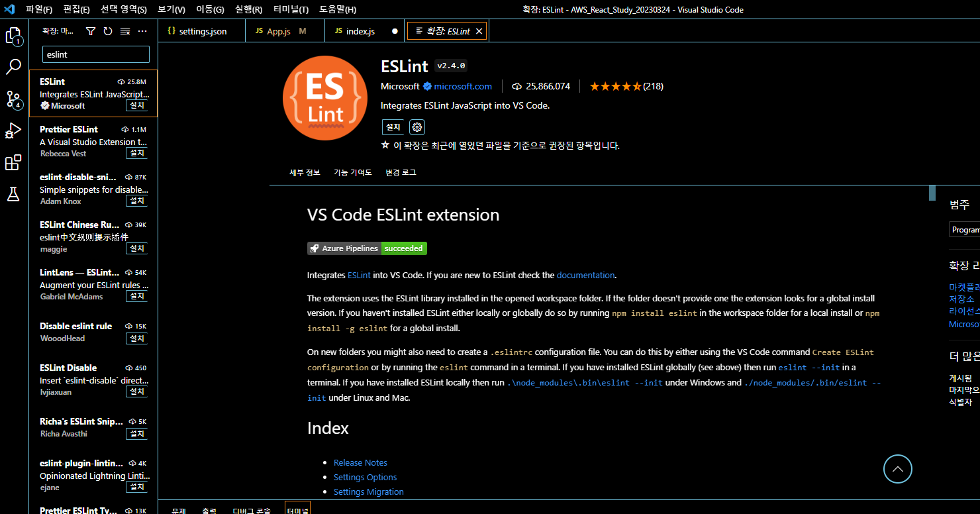
Task: Install LintLens by Gabriel McAdams
Action: click(136, 297)
